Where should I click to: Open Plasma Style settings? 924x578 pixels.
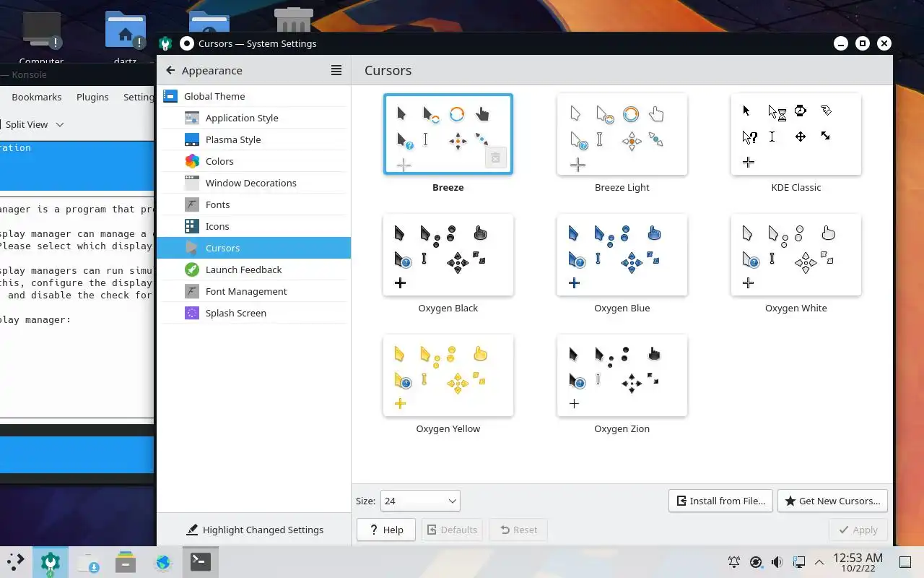coord(253,139)
